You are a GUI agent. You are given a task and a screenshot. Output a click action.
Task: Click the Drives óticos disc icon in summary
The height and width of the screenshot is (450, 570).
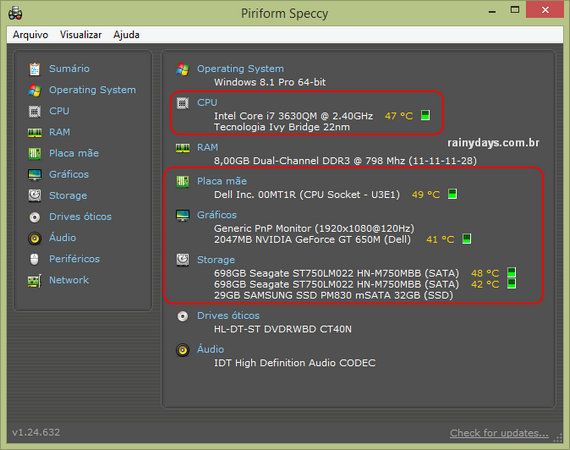pos(182,316)
